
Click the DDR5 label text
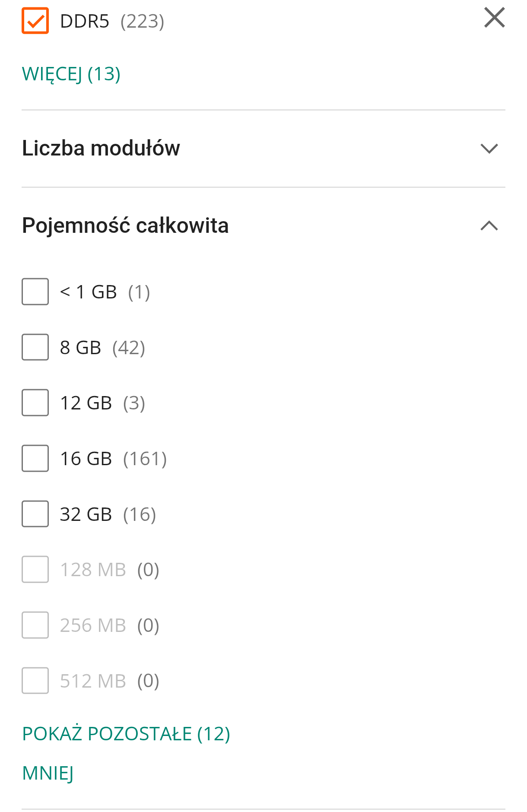[x=85, y=21]
